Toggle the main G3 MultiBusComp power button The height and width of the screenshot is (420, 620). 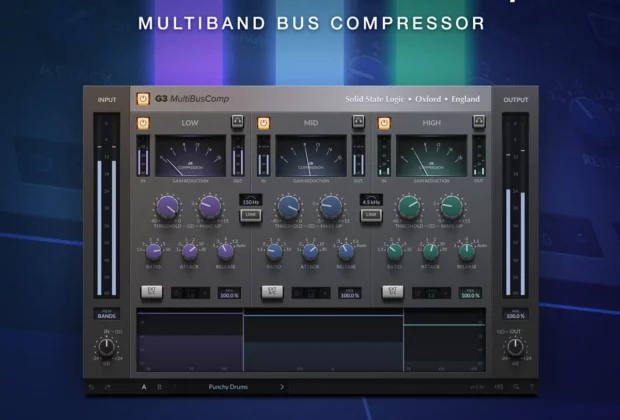tap(143, 98)
